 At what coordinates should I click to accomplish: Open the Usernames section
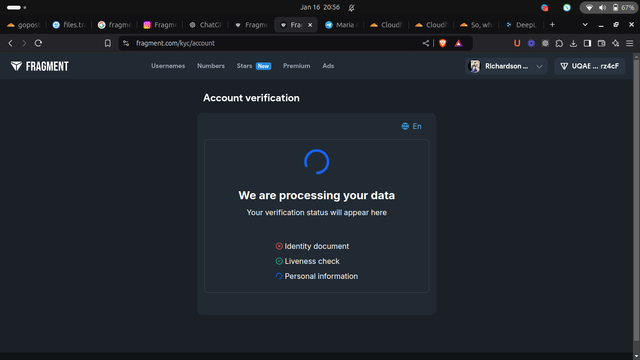pyautogui.click(x=168, y=66)
